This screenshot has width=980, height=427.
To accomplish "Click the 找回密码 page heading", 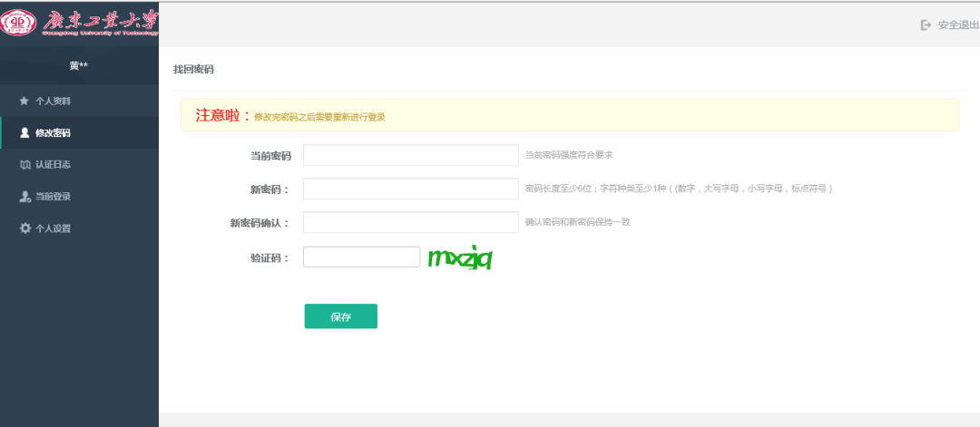I will click(194, 69).
